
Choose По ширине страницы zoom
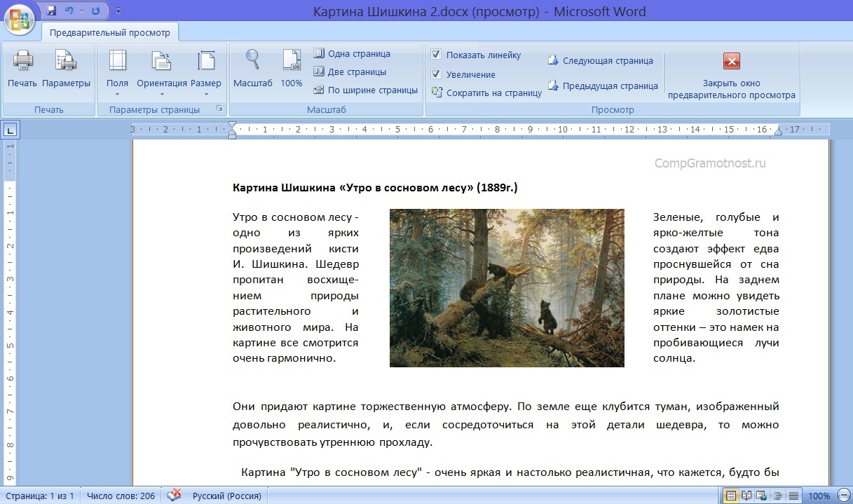coord(365,90)
